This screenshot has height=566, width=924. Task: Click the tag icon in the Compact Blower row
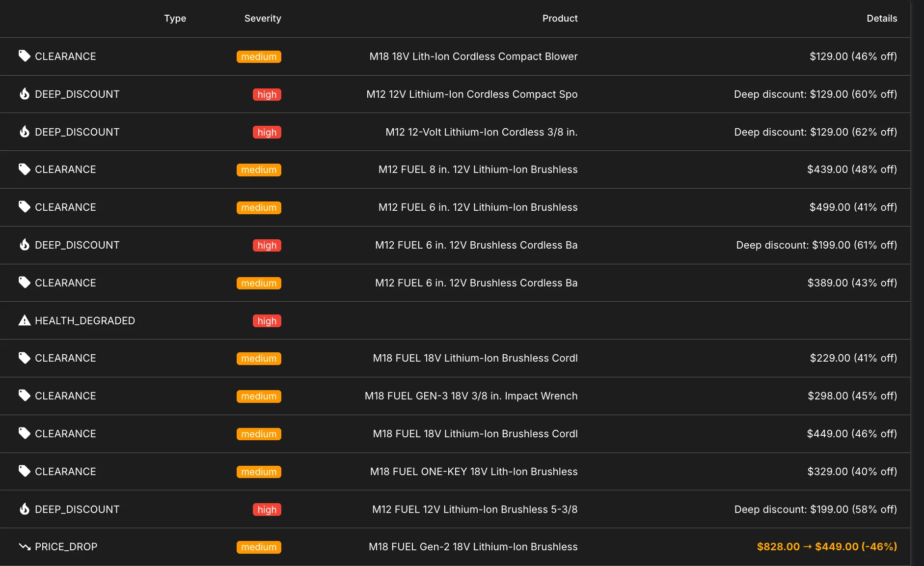point(25,56)
